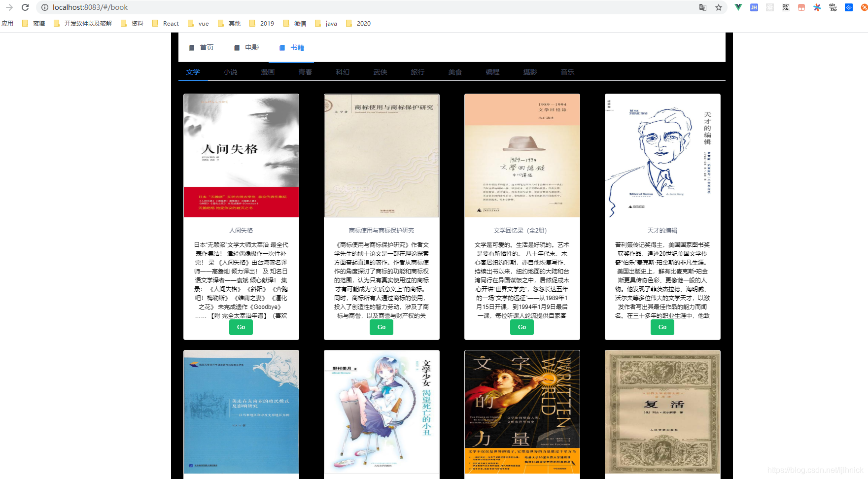Open the QR code extension icon
Viewport: 868px width, 479px height.
pyautogui.click(x=785, y=7)
